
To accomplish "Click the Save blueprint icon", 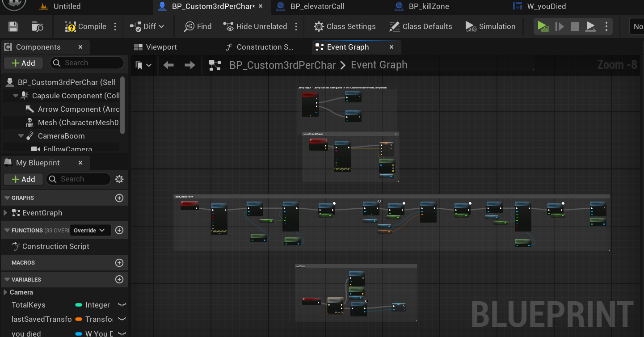I will (13, 27).
